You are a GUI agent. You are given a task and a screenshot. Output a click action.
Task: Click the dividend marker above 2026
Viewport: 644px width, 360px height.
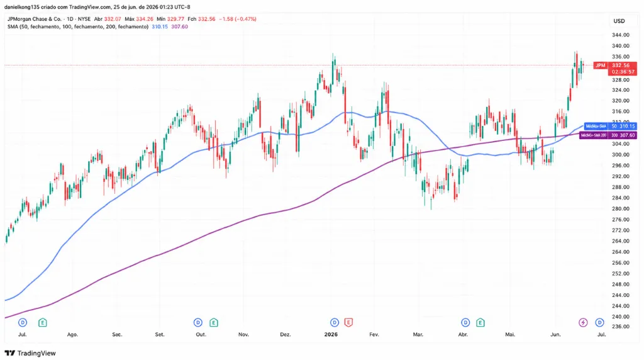(x=335, y=323)
